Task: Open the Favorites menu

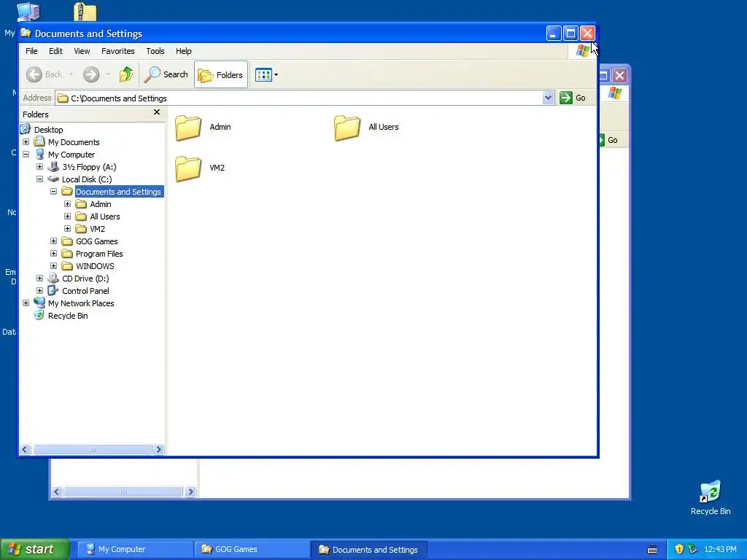Action: click(x=118, y=51)
